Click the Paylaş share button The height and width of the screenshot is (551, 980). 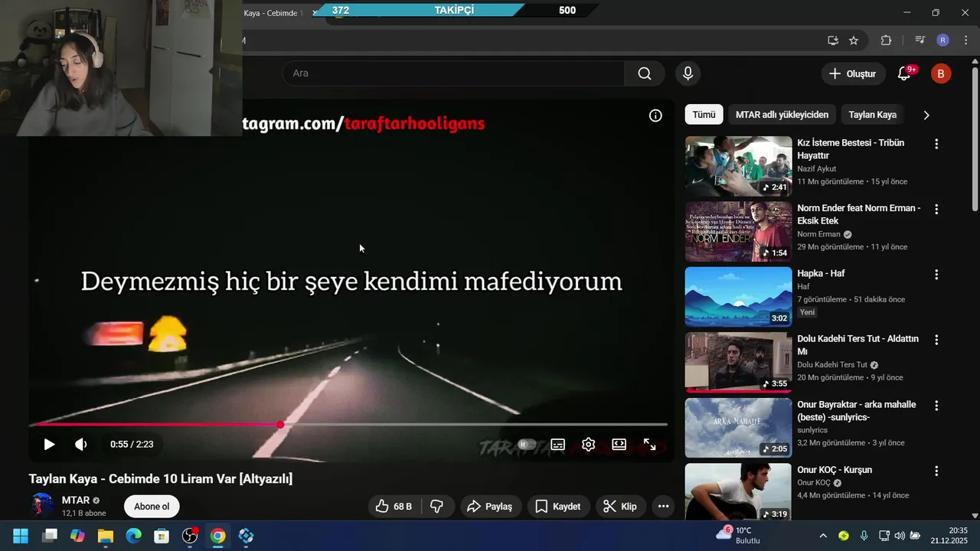(491, 507)
